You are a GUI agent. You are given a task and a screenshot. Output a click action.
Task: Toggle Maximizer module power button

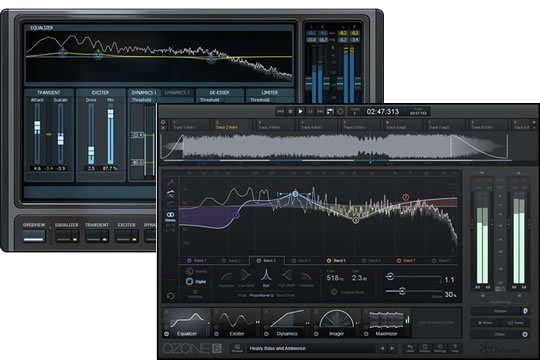click(x=366, y=334)
